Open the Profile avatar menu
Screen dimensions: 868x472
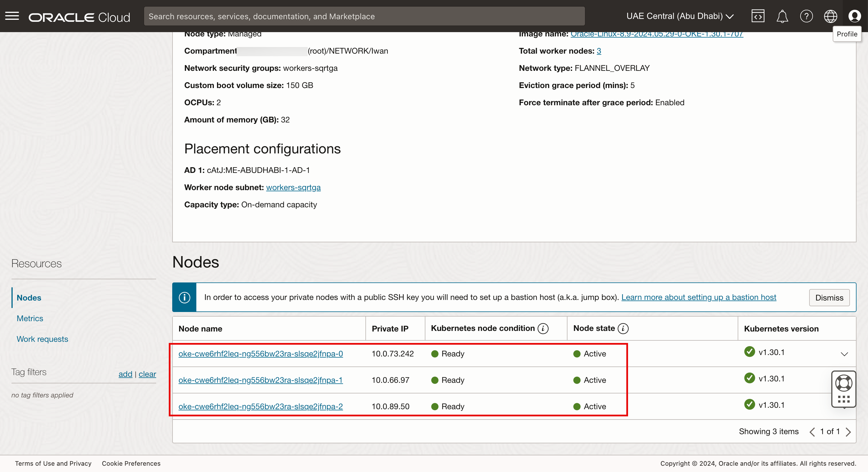click(855, 16)
